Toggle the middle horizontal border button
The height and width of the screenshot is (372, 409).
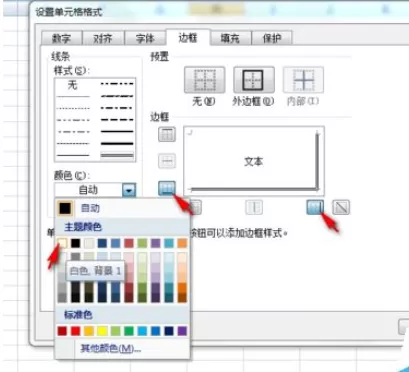pos(167,161)
